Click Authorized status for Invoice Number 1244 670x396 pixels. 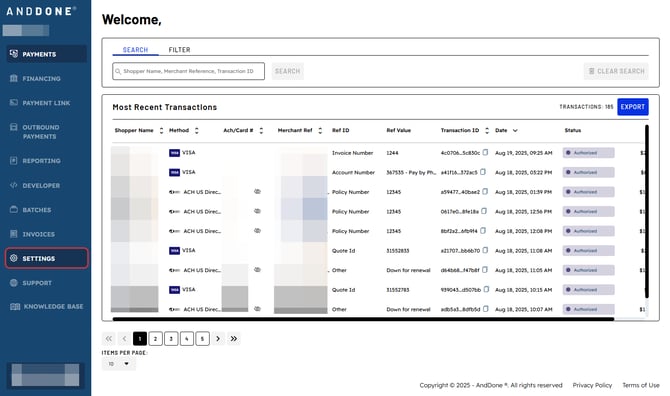coord(588,153)
